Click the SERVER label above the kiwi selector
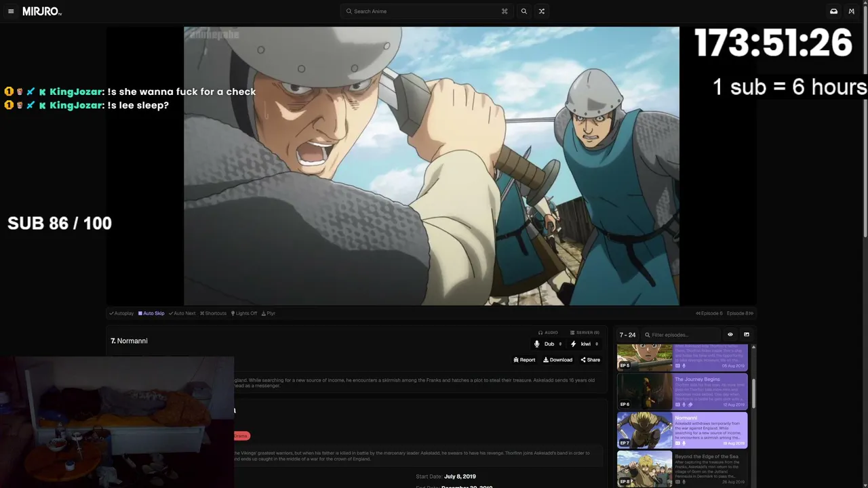The height and width of the screenshot is (488, 868). (x=585, y=333)
